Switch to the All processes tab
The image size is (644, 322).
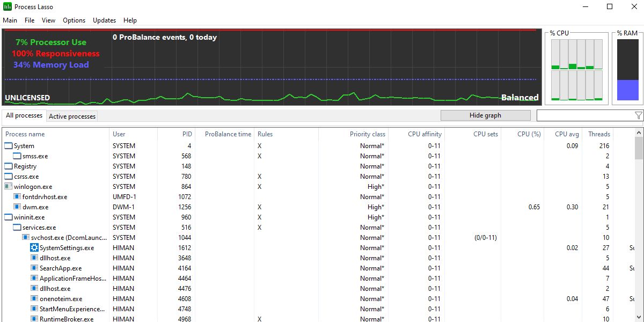pyautogui.click(x=24, y=115)
